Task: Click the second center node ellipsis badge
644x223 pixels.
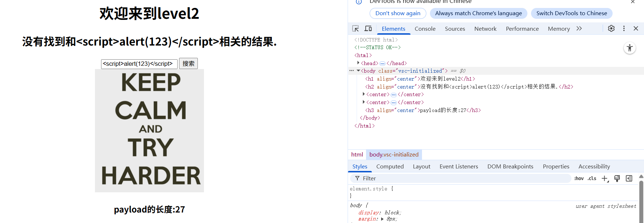Action: click(x=393, y=103)
